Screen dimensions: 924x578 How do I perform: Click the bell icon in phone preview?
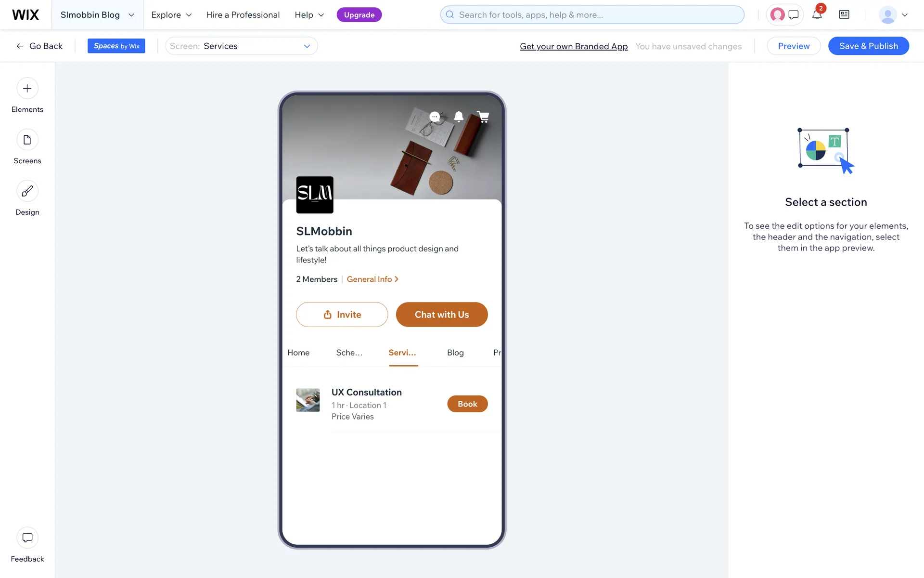coord(459,117)
